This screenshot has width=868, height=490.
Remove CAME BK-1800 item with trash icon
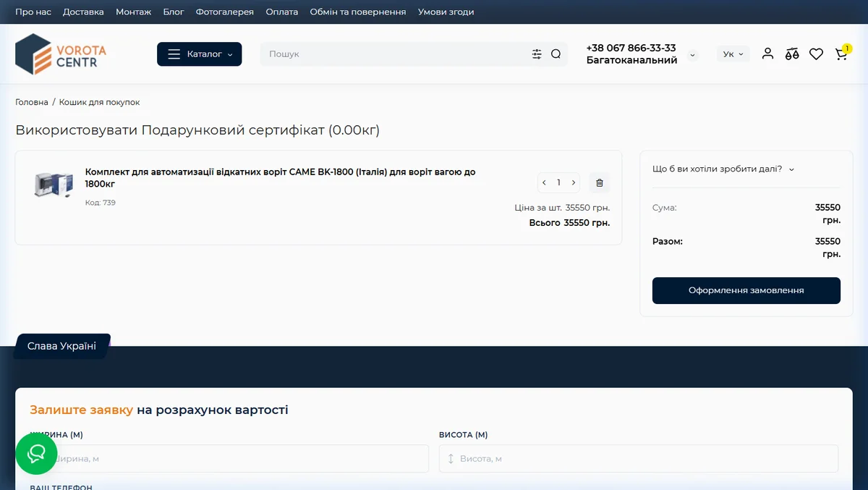click(x=599, y=182)
